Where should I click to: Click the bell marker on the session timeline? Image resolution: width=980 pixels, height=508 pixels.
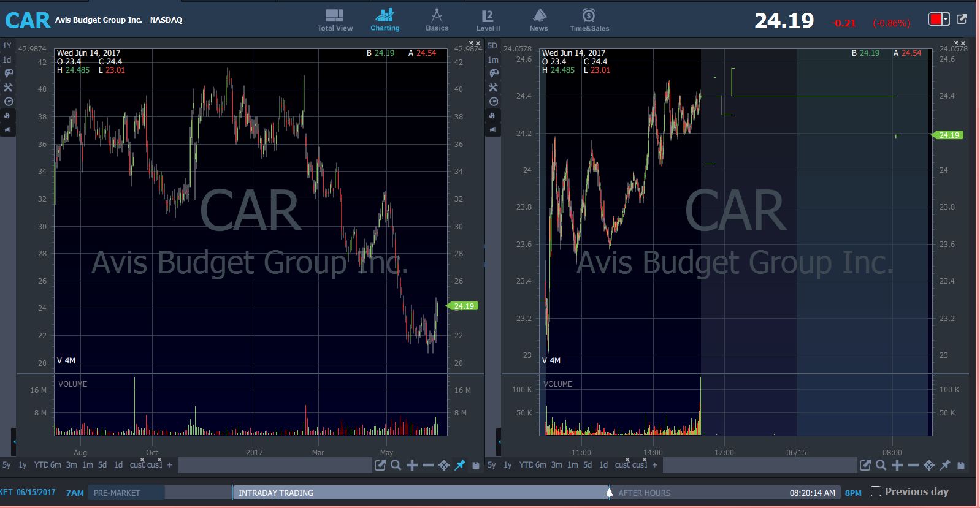click(x=609, y=492)
